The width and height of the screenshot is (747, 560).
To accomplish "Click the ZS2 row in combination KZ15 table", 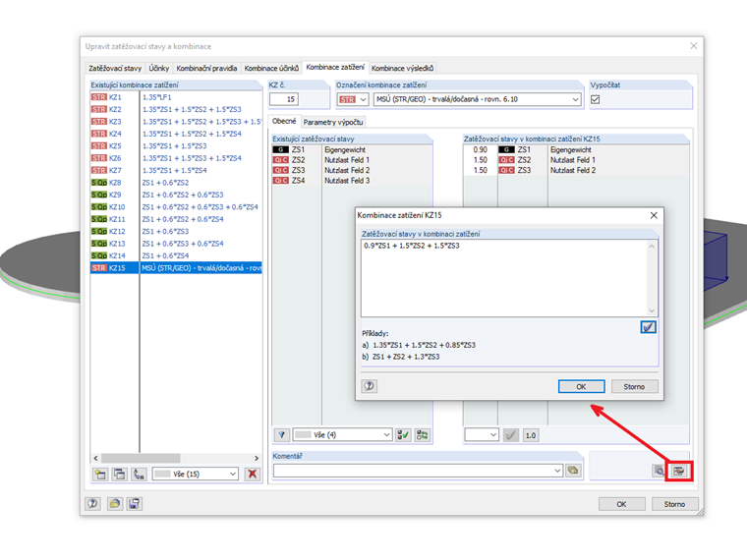I will (x=576, y=160).
